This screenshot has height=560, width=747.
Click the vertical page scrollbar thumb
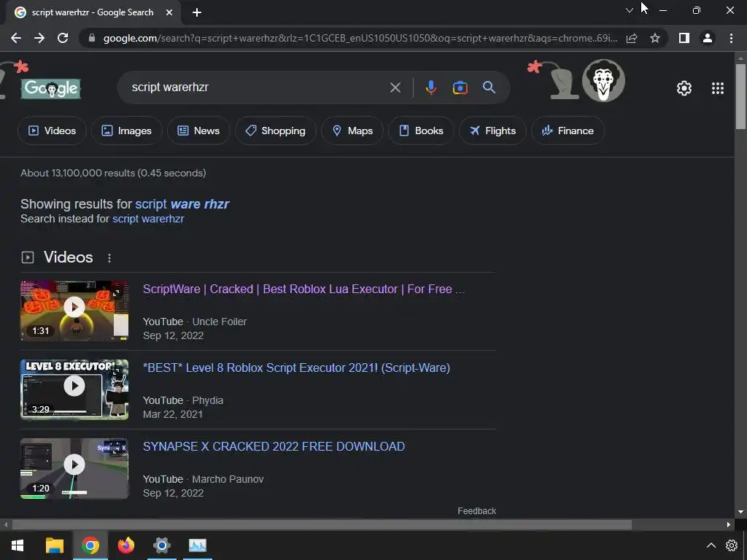click(x=740, y=96)
